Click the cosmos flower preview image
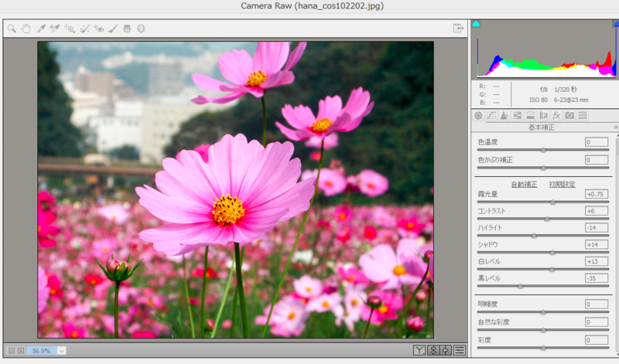This screenshot has height=364, width=619. point(236,189)
